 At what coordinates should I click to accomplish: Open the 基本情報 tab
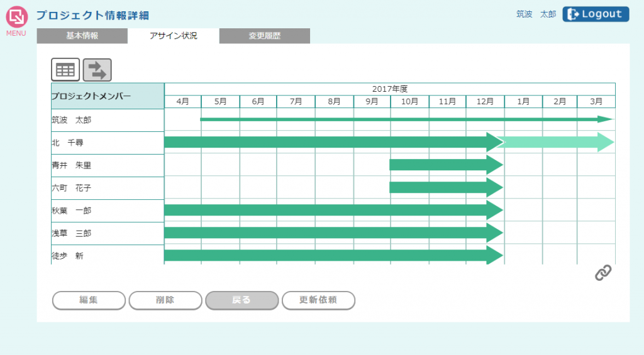click(x=82, y=36)
